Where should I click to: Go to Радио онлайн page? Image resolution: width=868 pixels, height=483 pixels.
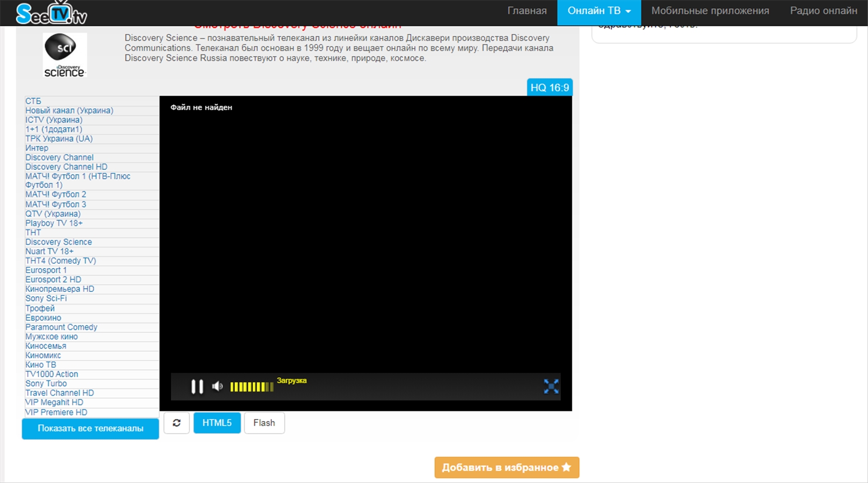(823, 11)
